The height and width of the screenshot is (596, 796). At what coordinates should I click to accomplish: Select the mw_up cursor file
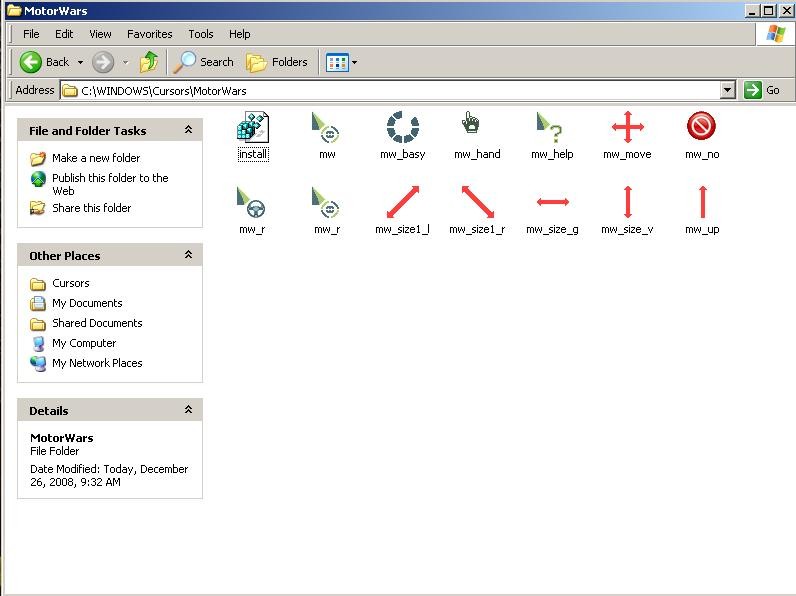pos(701,203)
